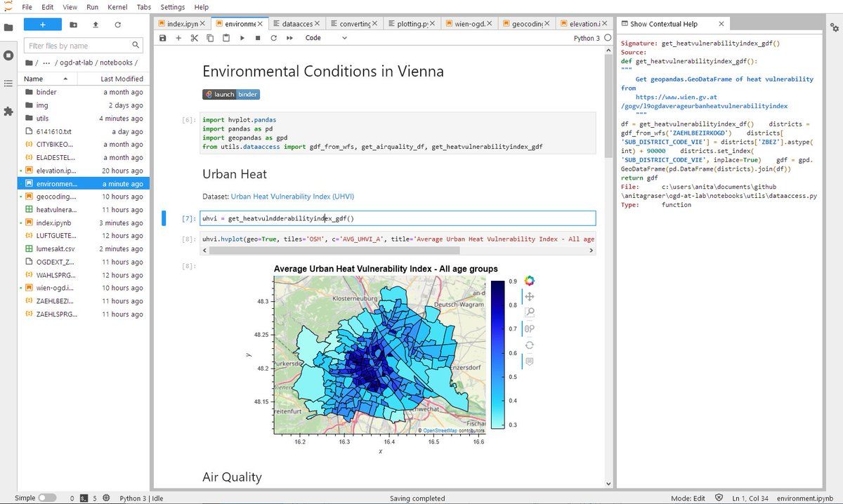Close the Show Contextual Help tab
Viewport: 843px width, 504px height.
point(721,24)
